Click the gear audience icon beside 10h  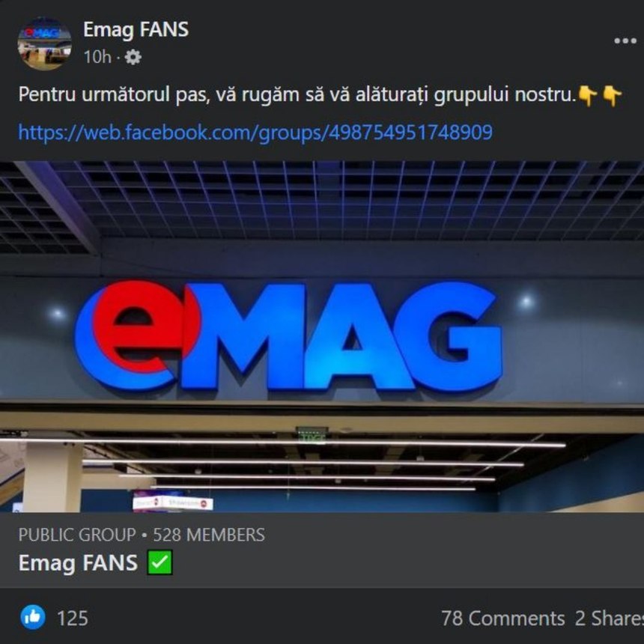point(133,57)
